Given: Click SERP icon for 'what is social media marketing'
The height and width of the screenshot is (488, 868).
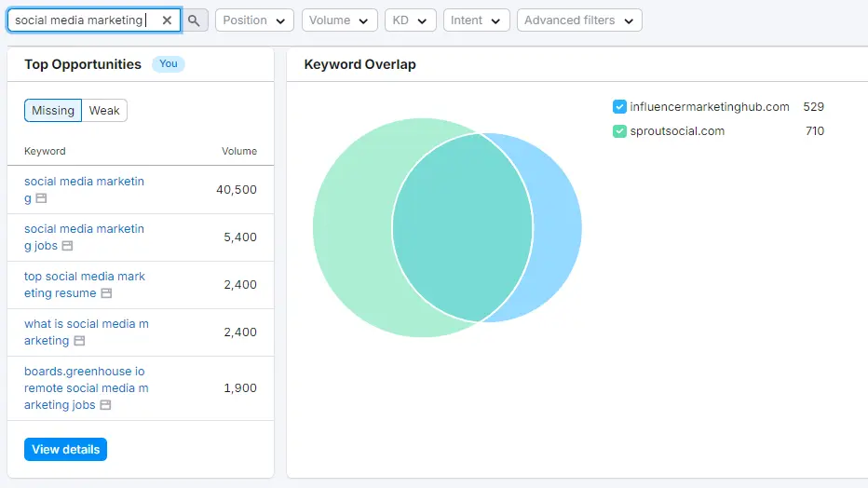Looking at the screenshot, I should (x=78, y=341).
